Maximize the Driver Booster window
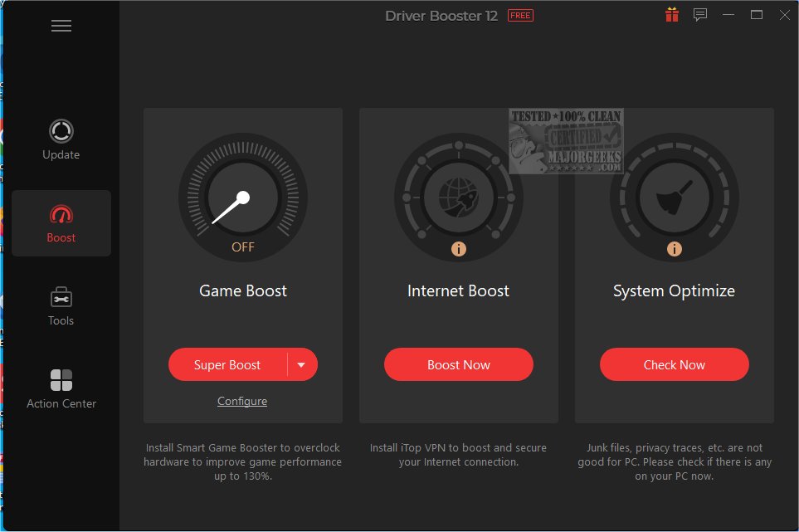The width and height of the screenshot is (799, 532). click(757, 15)
